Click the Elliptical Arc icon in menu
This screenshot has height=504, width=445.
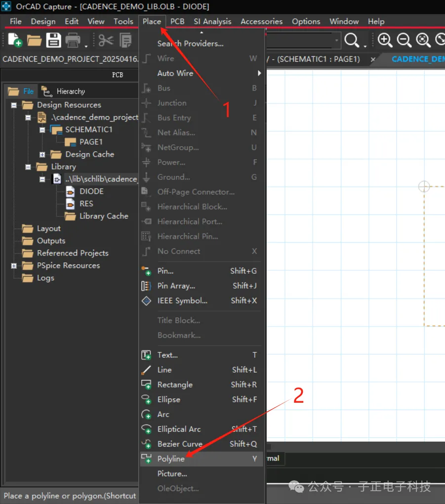pyautogui.click(x=146, y=429)
